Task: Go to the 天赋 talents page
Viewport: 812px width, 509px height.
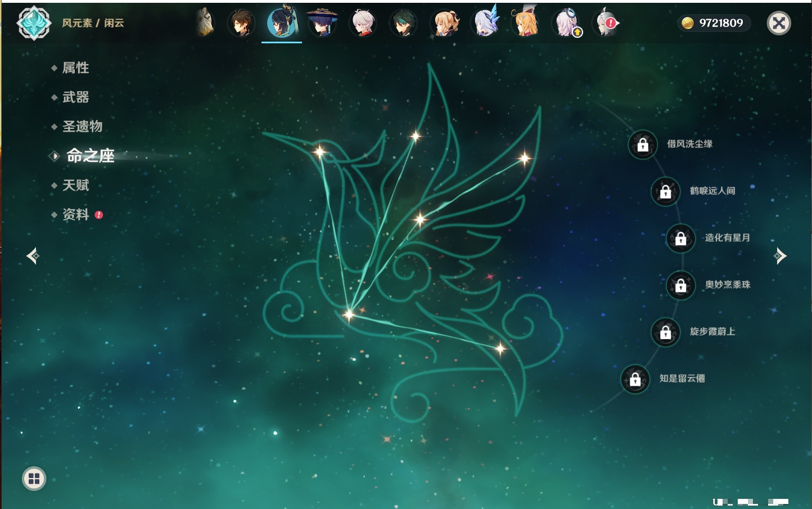Action: (75, 185)
